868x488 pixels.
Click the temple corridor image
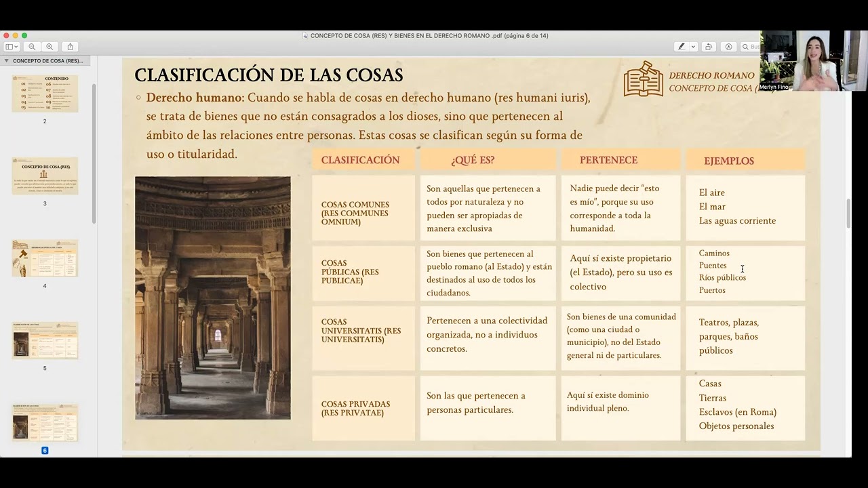213,298
